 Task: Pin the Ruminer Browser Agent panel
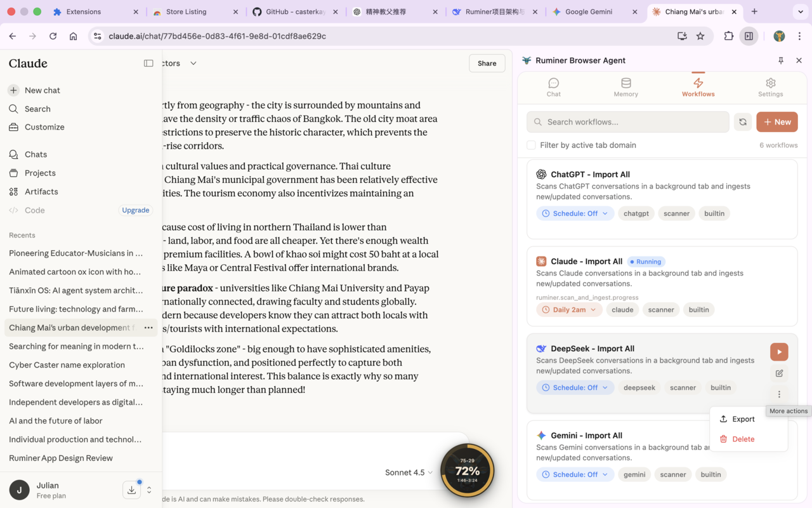pos(781,60)
